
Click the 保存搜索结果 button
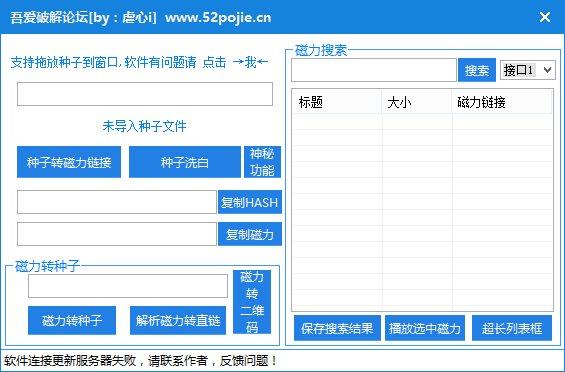337,328
